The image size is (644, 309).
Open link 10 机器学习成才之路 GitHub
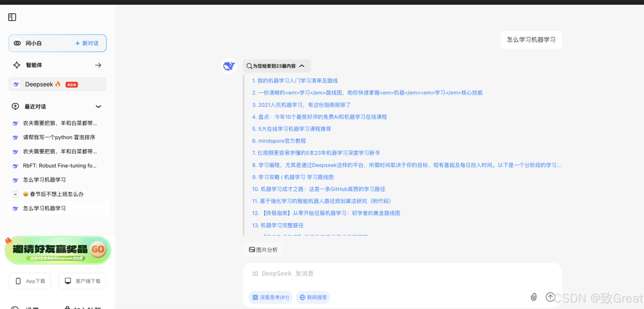[x=318, y=189]
